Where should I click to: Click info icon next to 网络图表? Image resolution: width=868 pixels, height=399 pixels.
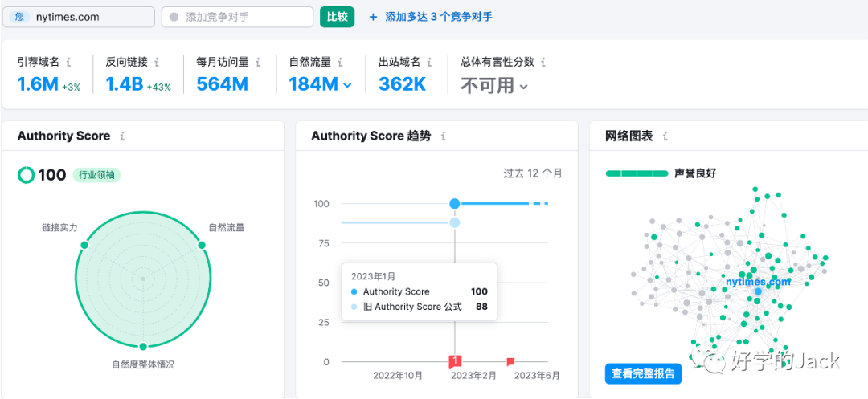[663, 136]
